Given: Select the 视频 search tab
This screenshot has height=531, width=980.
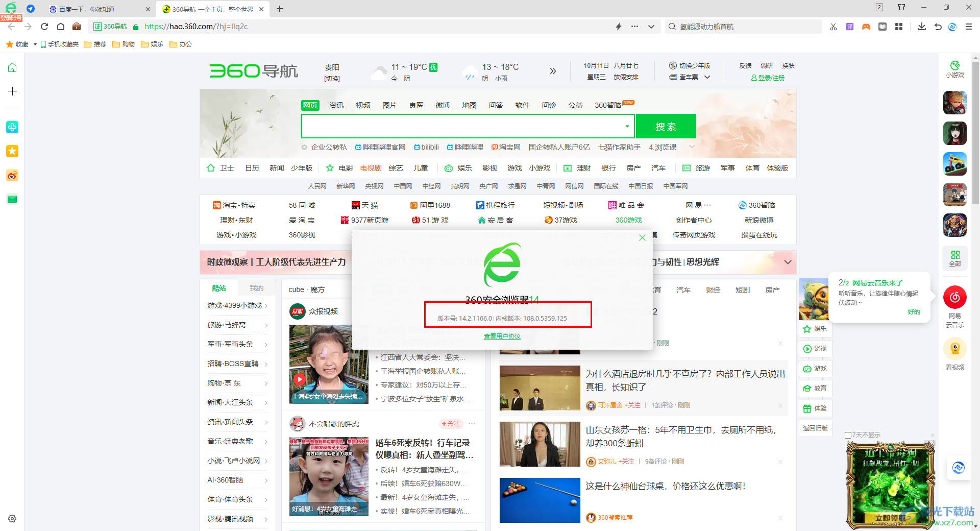Looking at the screenshot, I should click(363, 105).
